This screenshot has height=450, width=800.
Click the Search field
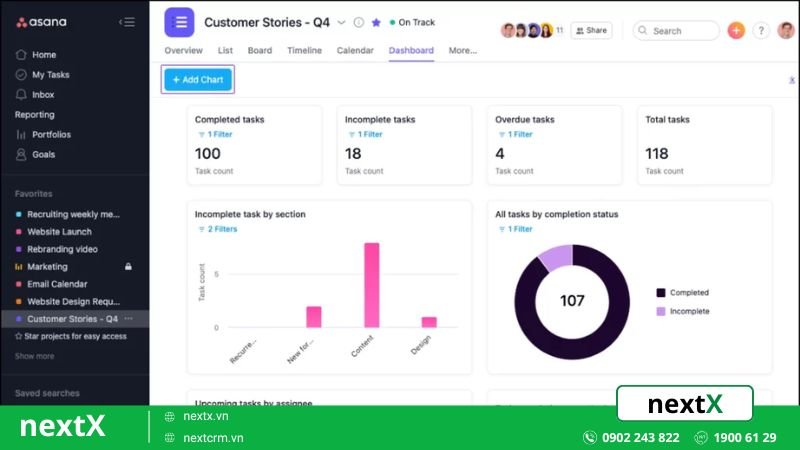(676, 31)
